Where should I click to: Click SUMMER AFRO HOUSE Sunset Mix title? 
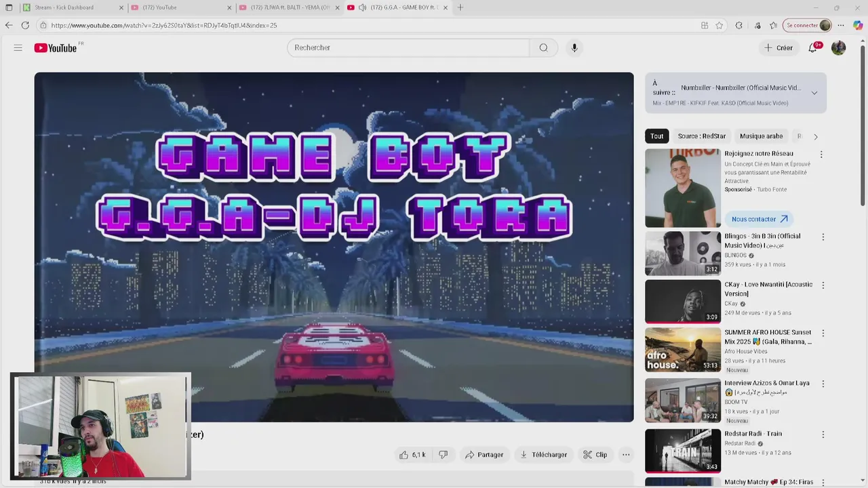(x=768, y=337)
